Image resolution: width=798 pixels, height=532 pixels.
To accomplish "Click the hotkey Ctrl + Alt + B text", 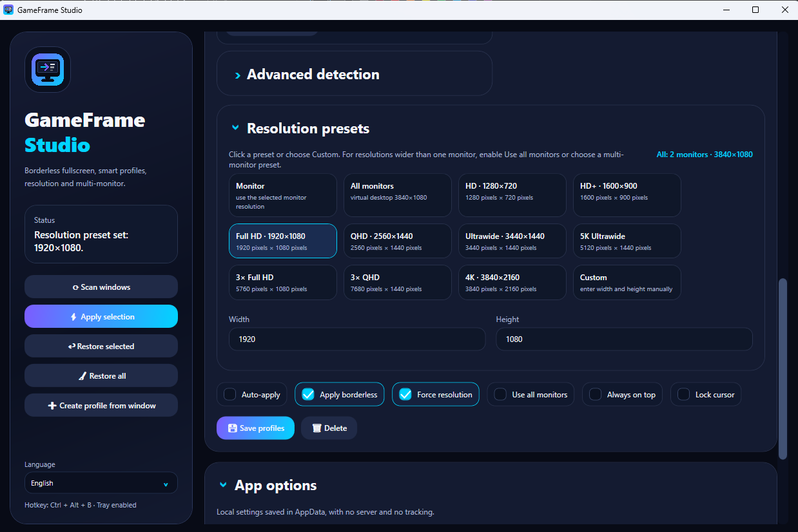I will (x=81, y=505).
